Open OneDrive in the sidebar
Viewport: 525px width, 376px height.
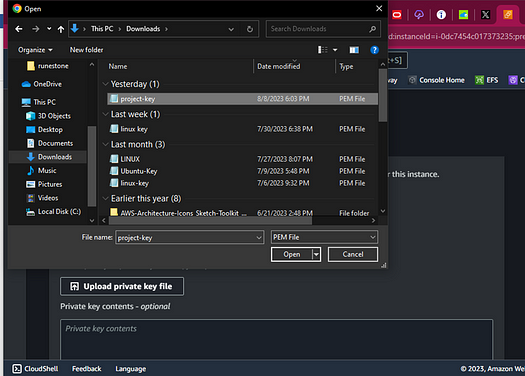click(42, 84)
